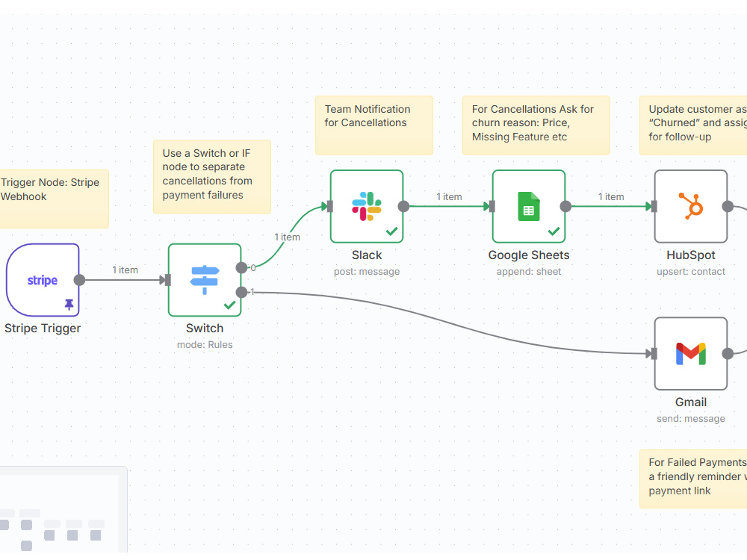Click the 'mode: Rules' subtitle
Image resolution: width=747 pixels, height=560 pixels.
coord(205,345)
